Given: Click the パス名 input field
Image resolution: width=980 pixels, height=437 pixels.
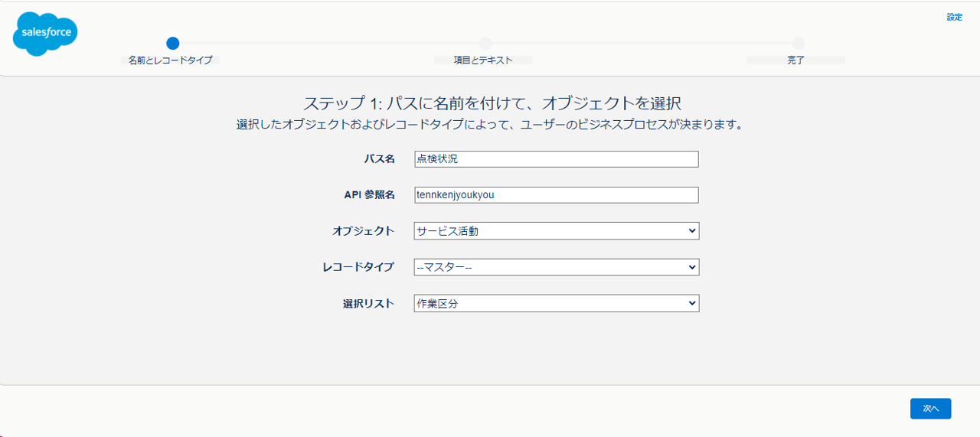Looking at the screenshot, I should click(x=557, y=159).
